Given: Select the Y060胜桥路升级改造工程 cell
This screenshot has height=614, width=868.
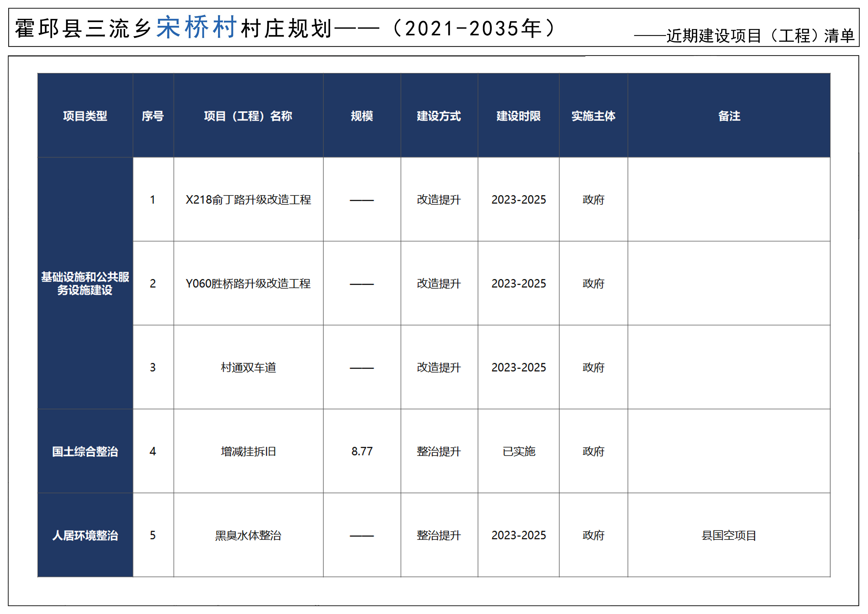Looking at the screenshot, I should click(x=248, y=284).
